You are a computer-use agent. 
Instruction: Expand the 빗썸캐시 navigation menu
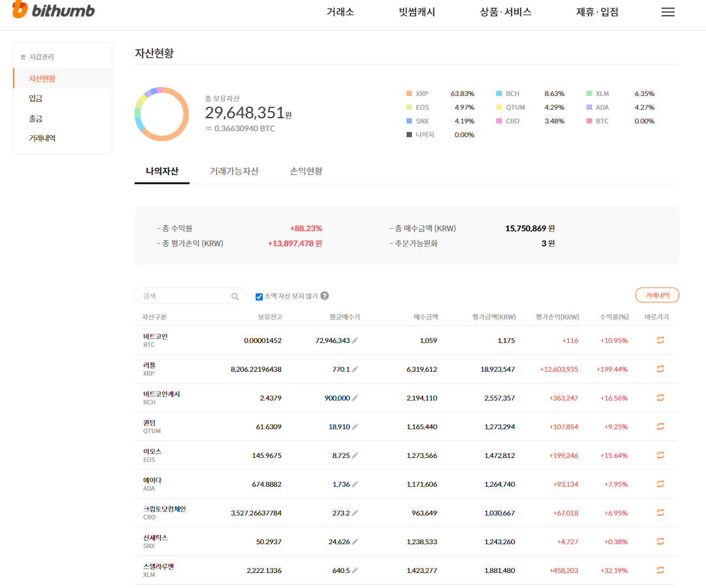click(x=417, y=12)
